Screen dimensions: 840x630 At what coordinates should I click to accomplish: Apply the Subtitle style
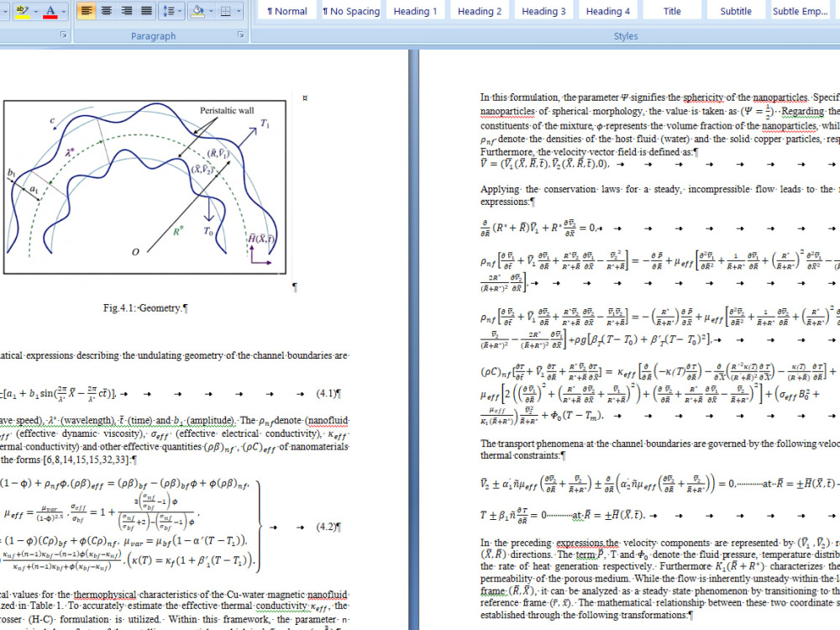pyautogui.click(x=736, y=11)
